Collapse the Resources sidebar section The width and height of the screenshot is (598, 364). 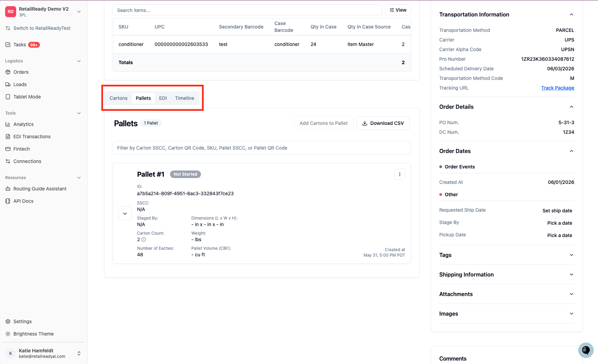coord(79,178)
